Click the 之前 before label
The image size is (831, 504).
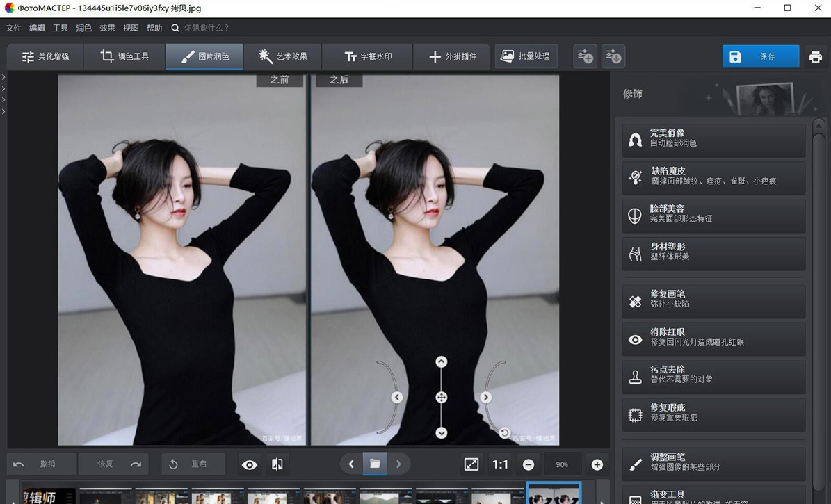click(280, 80)
